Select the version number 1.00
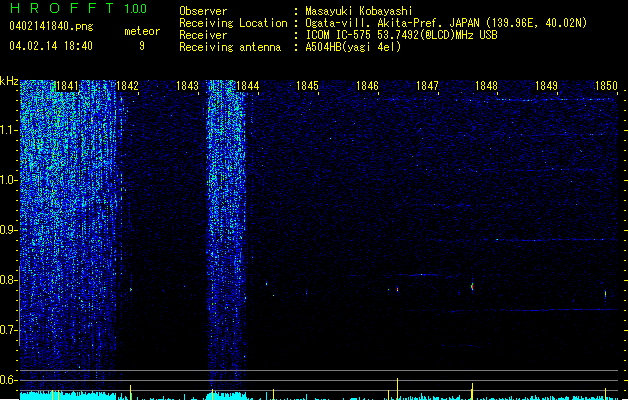Screen dimensions: 629x400 tap(136, 9)
